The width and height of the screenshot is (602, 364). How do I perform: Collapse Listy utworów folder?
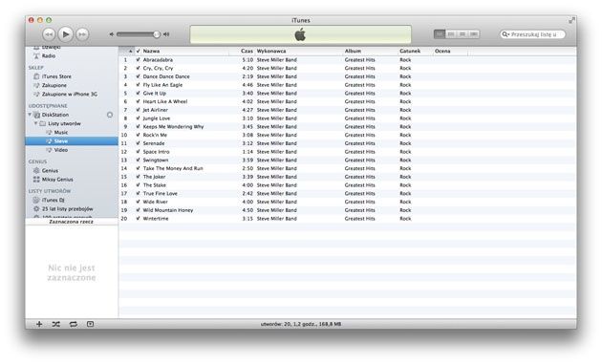(35, 123)
